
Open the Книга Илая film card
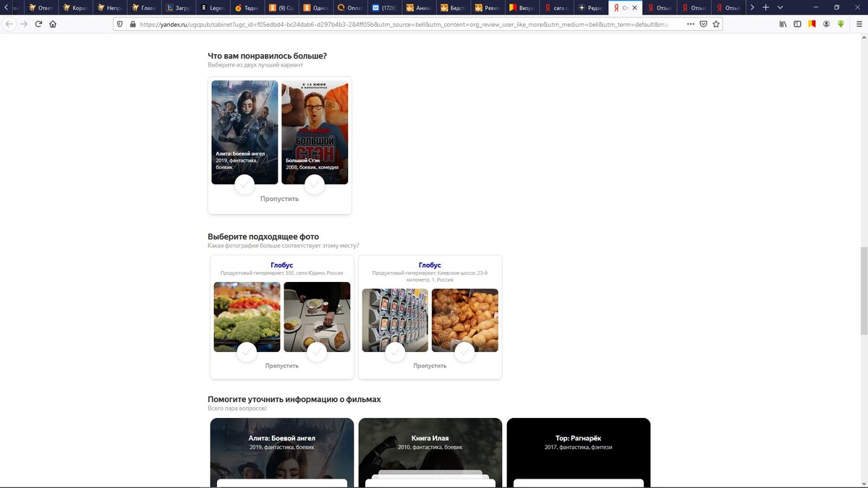430,453
